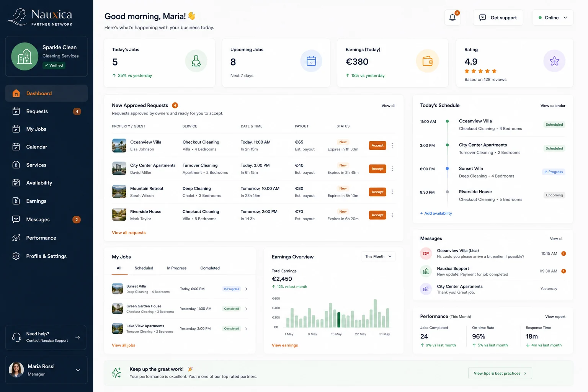588x392 pixels.
Task: Click the Earnings wallet icon
Action: click(427, 61)
